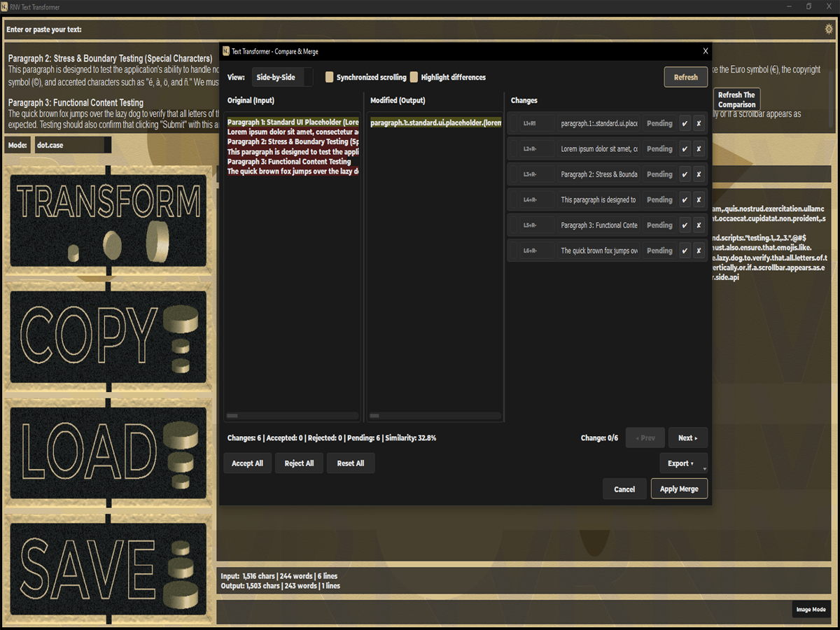This screenshot has width=840, height=630.
Task: Click Cancel in merge dialog
Action: [x=624, y=489]
